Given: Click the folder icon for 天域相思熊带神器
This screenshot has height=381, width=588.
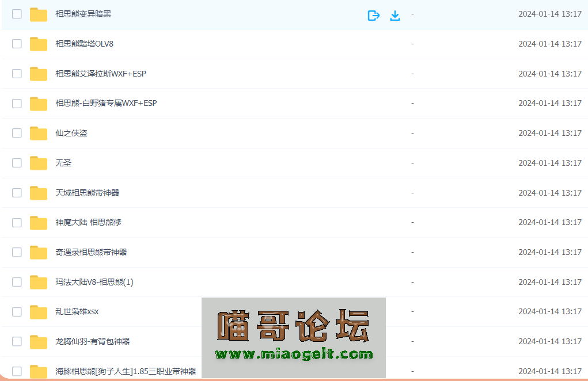Looking at the screenshot, I should 39,193.
